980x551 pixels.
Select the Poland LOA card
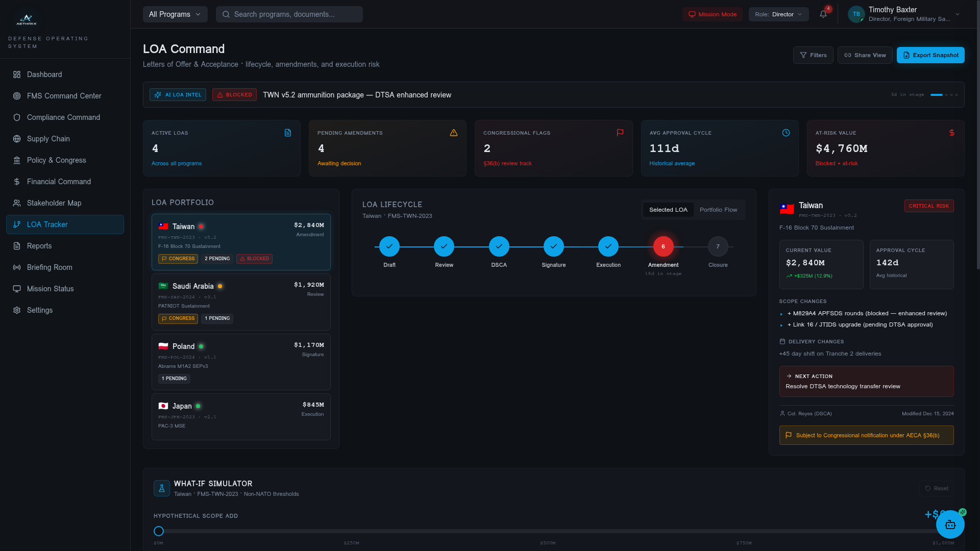coord(241,362)
